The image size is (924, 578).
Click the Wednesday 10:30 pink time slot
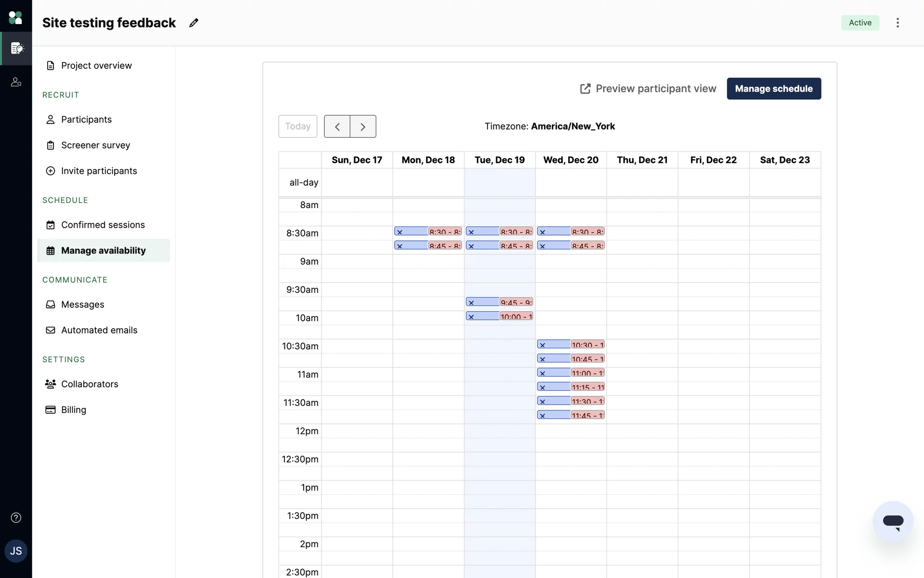point(588,345)
